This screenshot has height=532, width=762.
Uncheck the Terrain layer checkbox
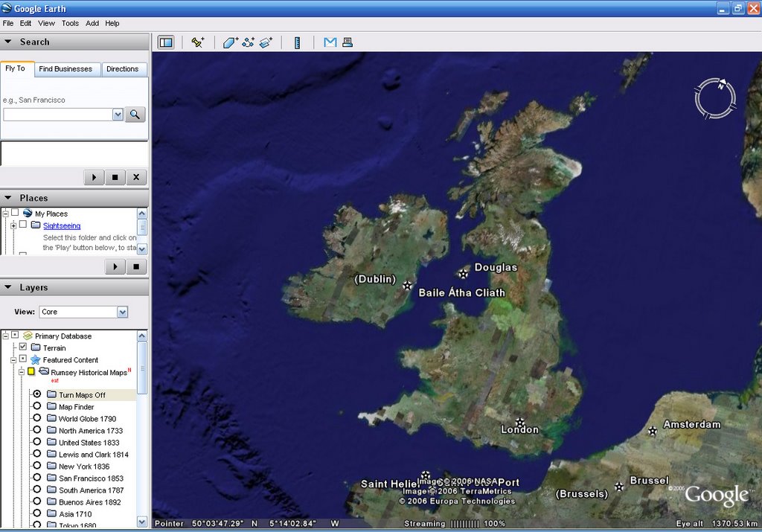(23, 347)
